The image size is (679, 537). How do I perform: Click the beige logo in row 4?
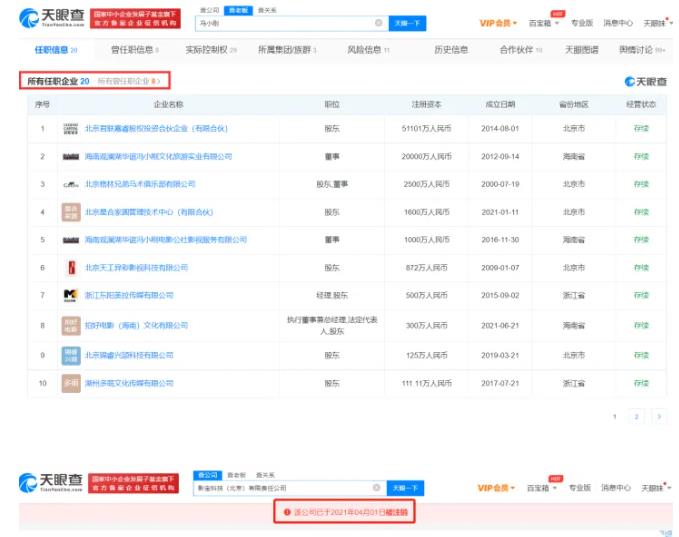coord(71,212)
